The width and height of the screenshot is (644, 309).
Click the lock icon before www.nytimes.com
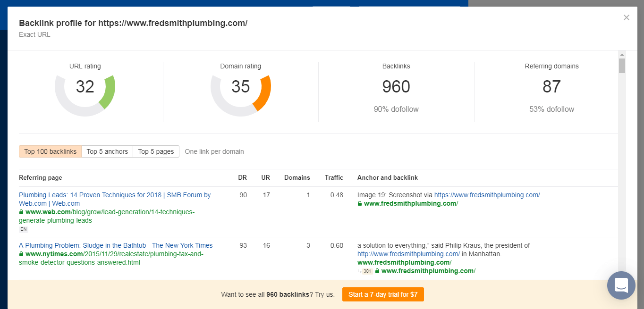21,254
